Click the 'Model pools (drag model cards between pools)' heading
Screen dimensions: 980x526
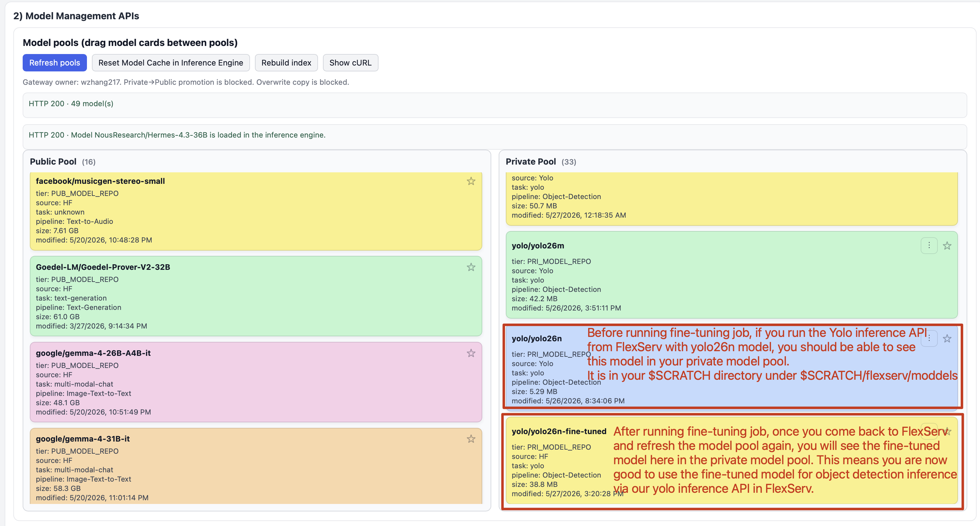click(130, 43)
